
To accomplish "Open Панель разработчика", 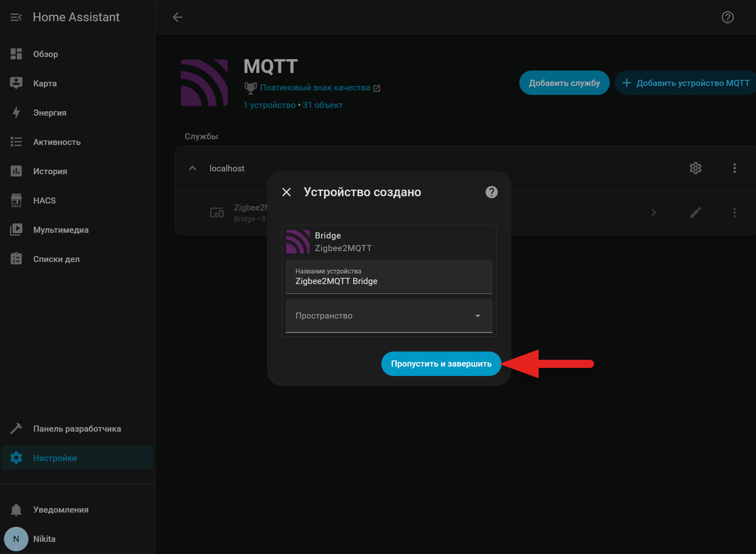I will (78, 429).
